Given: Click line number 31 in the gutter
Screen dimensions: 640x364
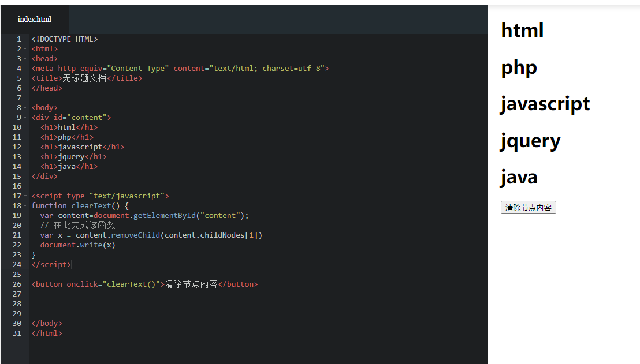Looking at the screenshot, I should 16,333.
